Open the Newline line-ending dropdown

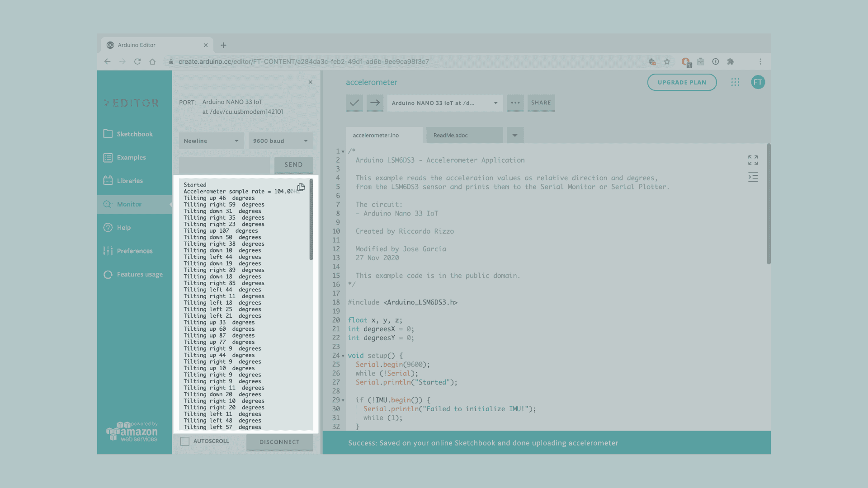click(211, 141)
